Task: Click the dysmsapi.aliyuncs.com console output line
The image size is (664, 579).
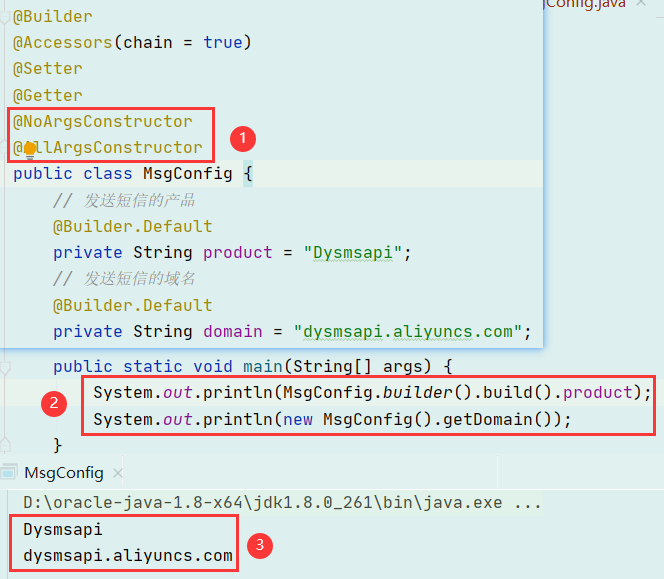Action: [127, 555]
